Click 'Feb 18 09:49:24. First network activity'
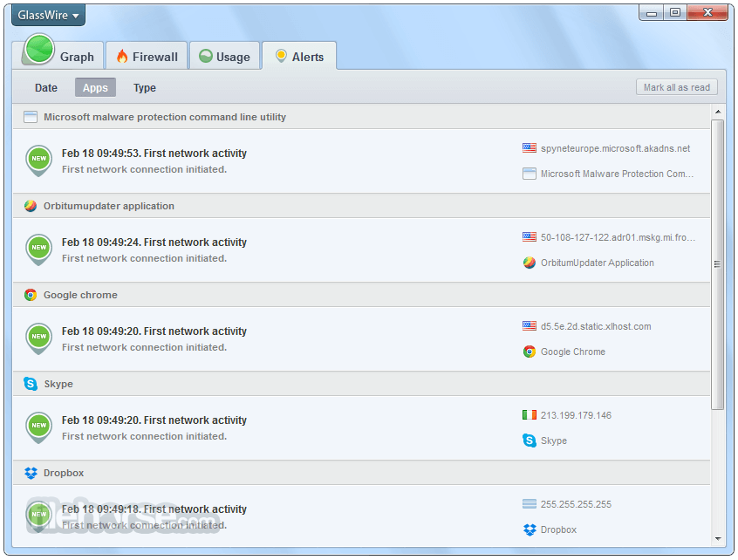Image resolution: width=738 pixels, height=560 pixels. point(154,242)
